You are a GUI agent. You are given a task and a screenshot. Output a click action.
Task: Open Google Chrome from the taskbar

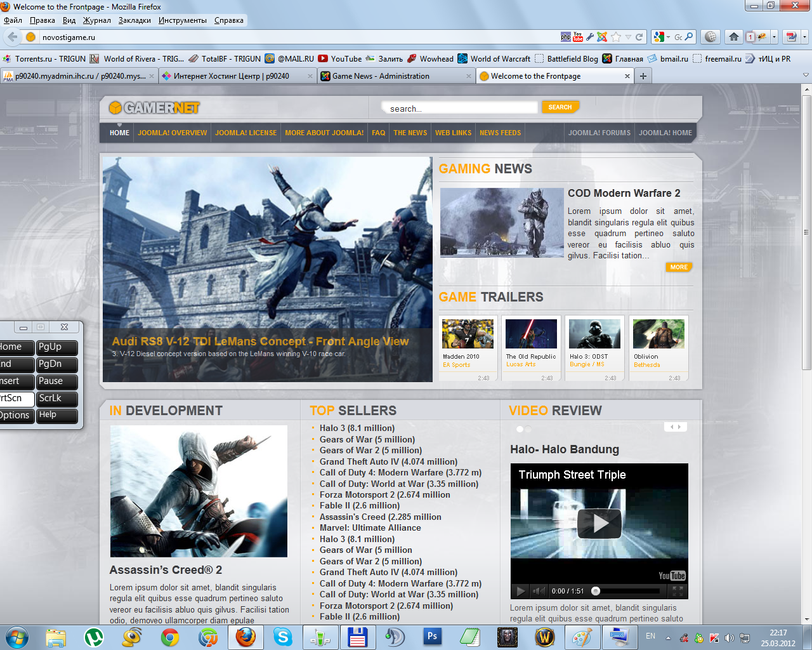click(169, 637)
